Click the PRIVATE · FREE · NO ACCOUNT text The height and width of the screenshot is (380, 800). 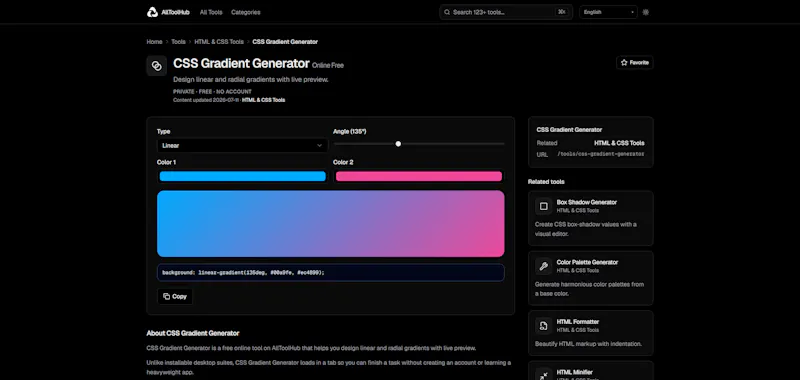[x=212, y=92]
